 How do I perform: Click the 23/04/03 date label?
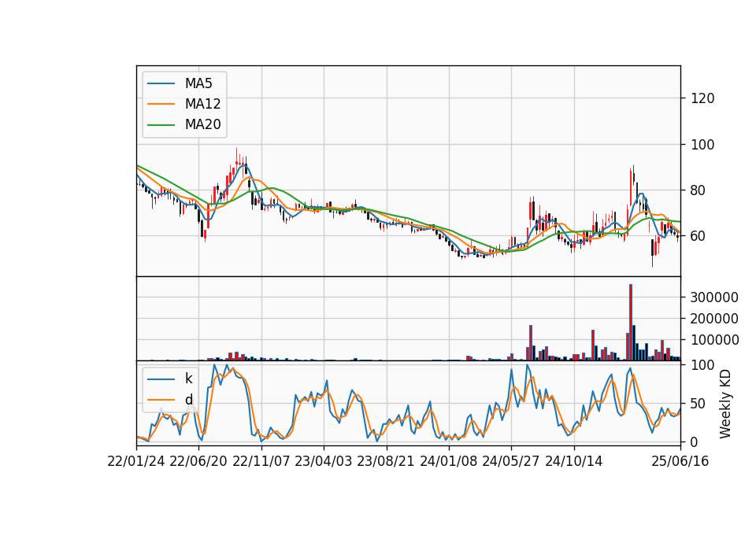coord(324,461)
